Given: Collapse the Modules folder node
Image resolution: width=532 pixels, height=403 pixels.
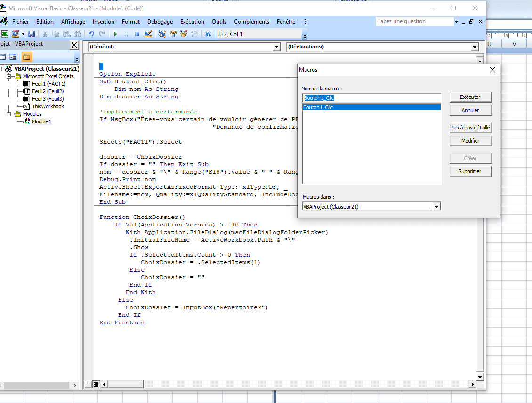Looking at the screenshot, I should [x=9, y=114].
